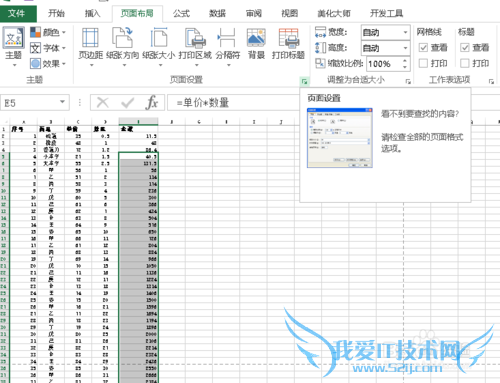Click the 宽度 width icon
This screenshot has width=500, height=383.
click(320, 32)
